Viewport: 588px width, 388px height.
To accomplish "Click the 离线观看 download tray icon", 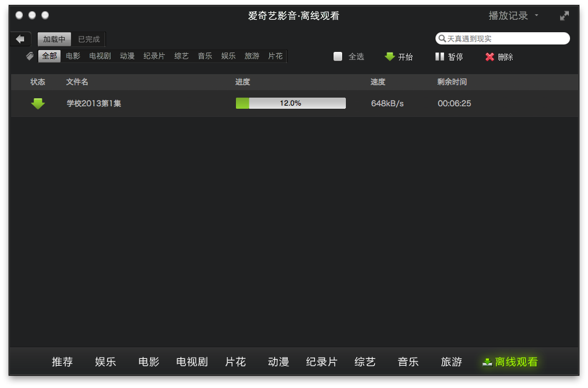I will point(487,362).
